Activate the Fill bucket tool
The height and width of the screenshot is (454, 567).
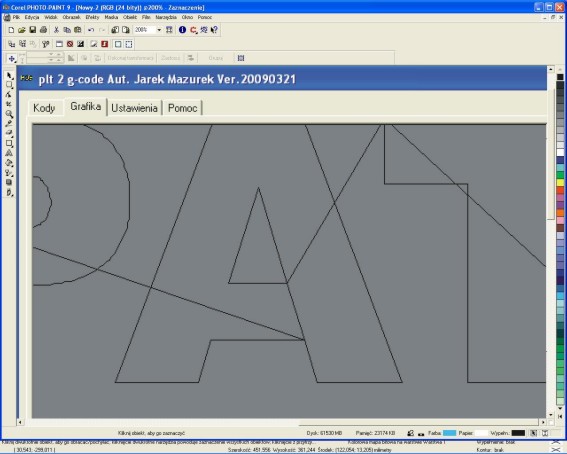(x=9, y=163)
